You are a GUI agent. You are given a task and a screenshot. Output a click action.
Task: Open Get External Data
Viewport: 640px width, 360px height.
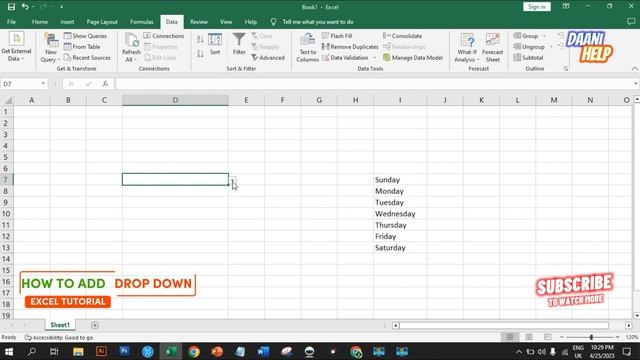(16, 47)
